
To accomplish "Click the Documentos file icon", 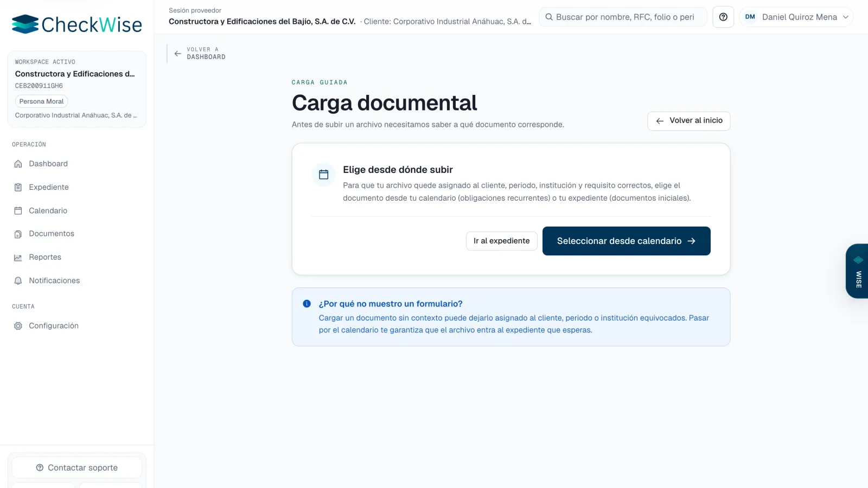I will click(18, 234).
